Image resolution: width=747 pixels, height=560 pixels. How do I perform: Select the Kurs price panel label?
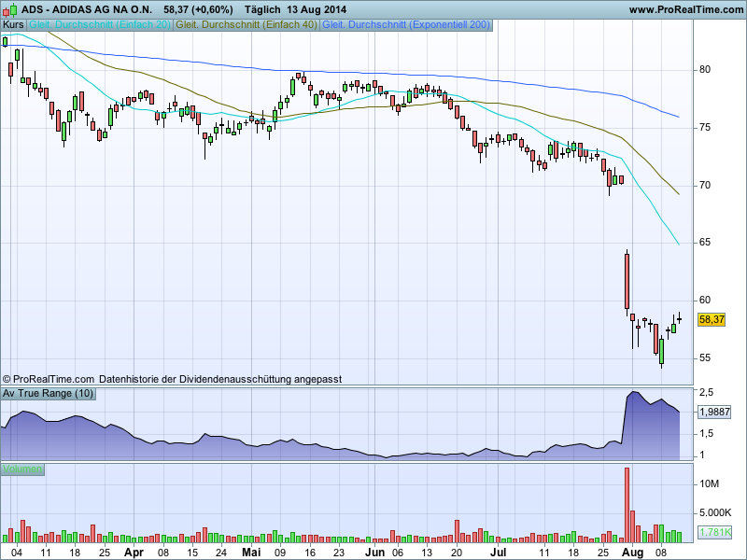click(x=14, y=25)
